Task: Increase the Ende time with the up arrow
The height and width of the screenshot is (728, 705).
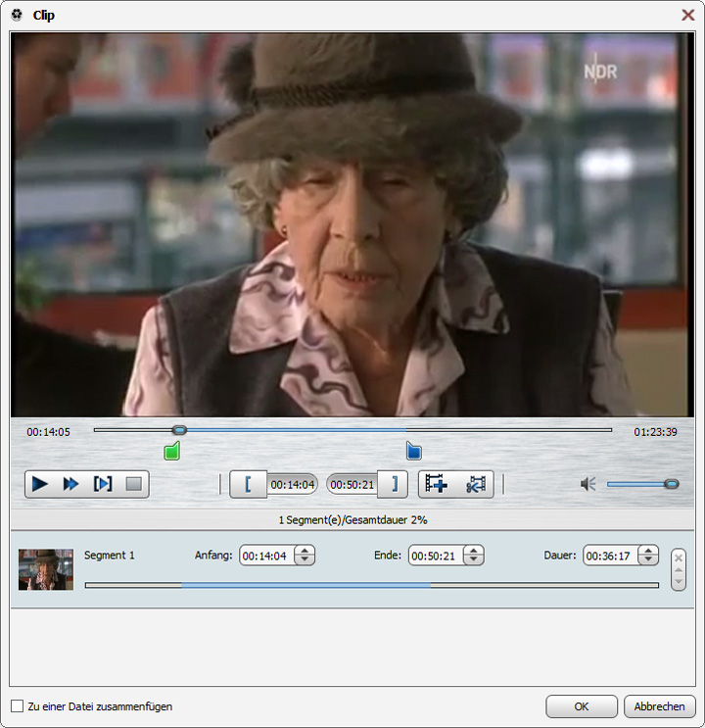Action: 473,551
